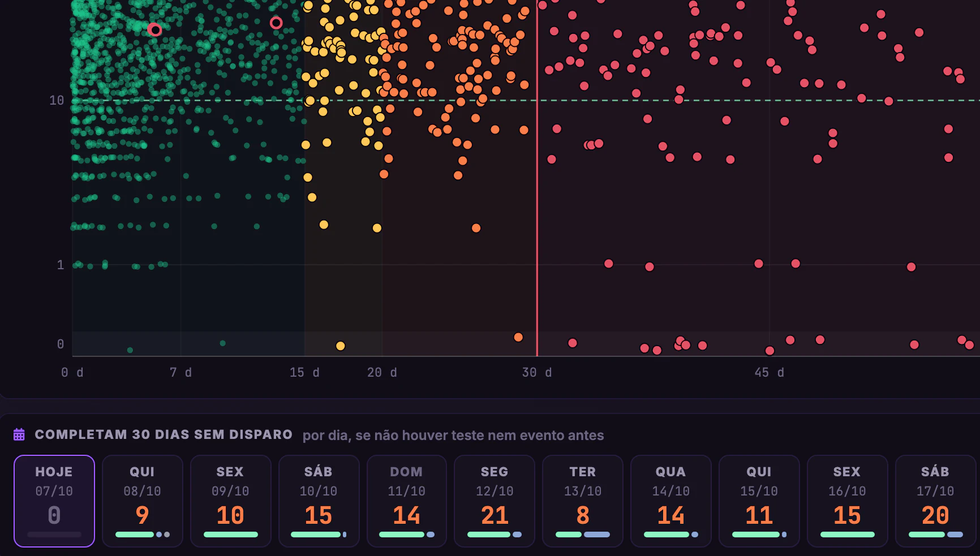Click the orange dot at zero before 30 d
This screenshot has width=980, height=556.
[518, 337]
